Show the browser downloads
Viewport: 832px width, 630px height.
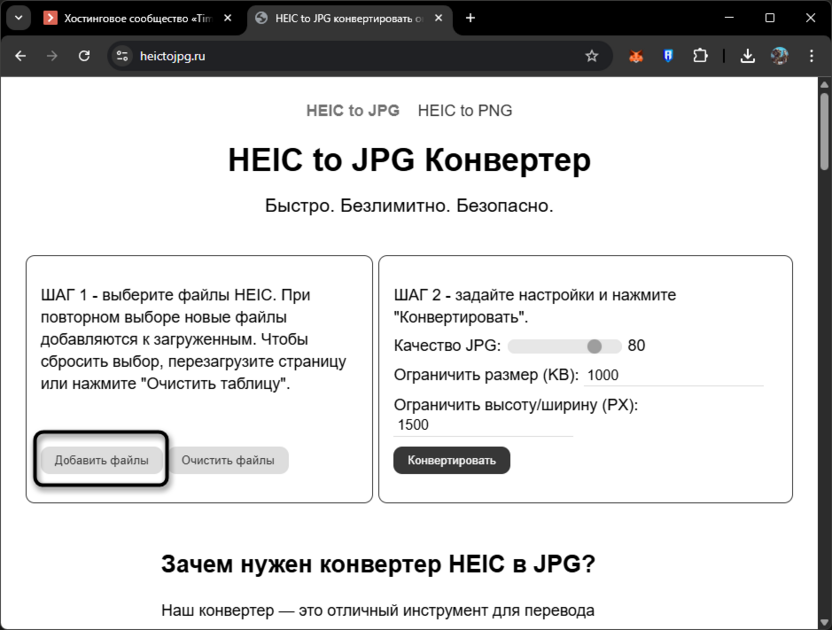pos(748,56)
